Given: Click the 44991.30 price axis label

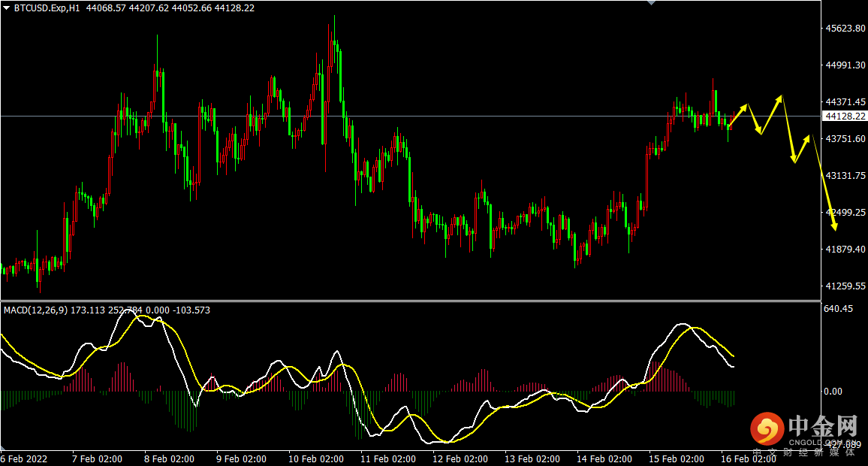Looking at the screenshot, I should pyautogui.click(x=845, y=65).
